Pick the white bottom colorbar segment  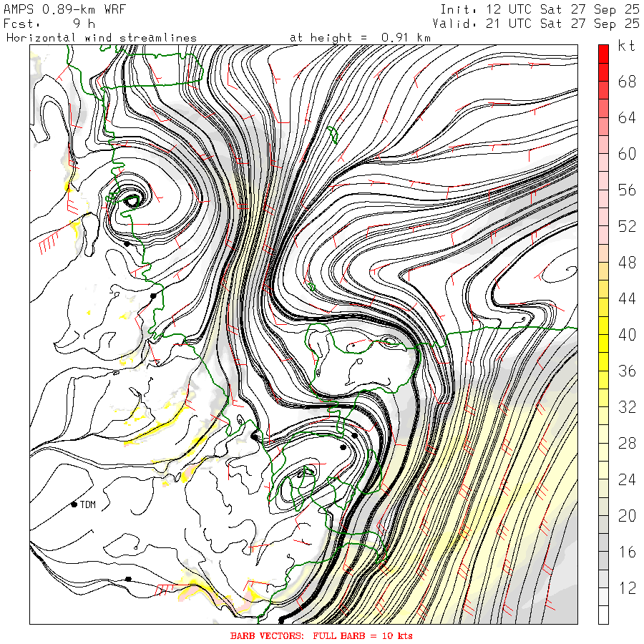pyautogui.click(x=603, y=615)
